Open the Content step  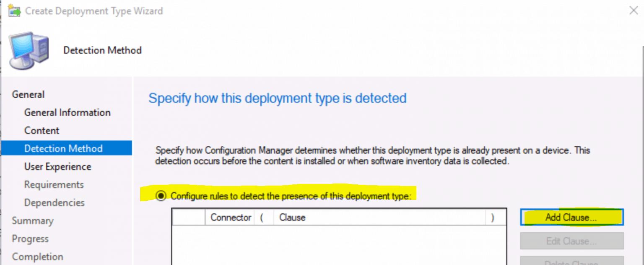pos(42,131)
